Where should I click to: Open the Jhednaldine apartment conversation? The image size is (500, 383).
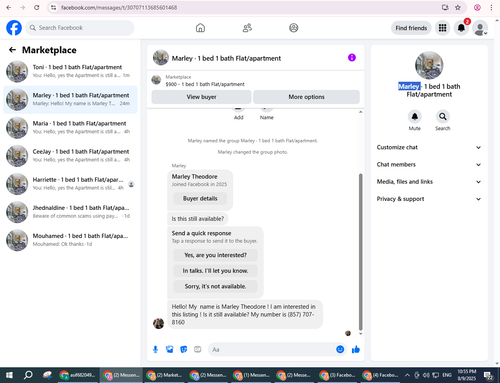[70, 212]
